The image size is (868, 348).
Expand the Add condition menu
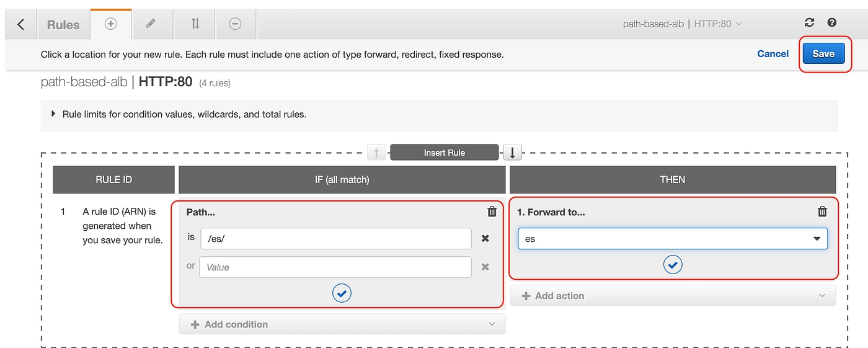click(342, 324)
